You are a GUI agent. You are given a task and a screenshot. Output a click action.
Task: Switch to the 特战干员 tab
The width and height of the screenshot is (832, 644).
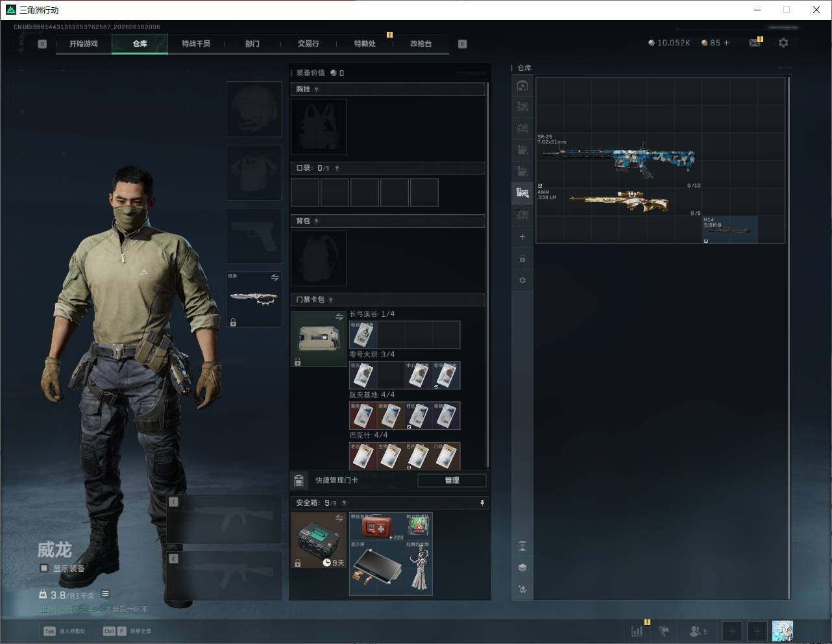[x=196, y=43]
